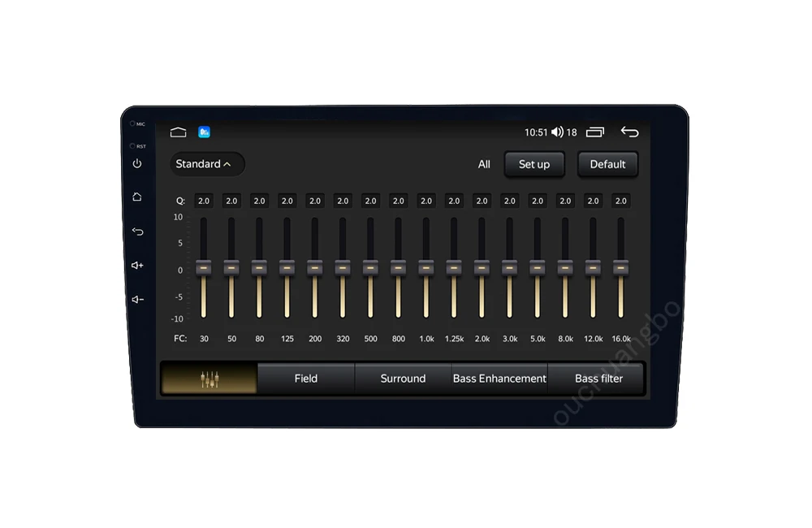The width and height of the screenshot is (812, 528).
Task: Click the 125 Hz band slider handle
Action: (287, 268)
